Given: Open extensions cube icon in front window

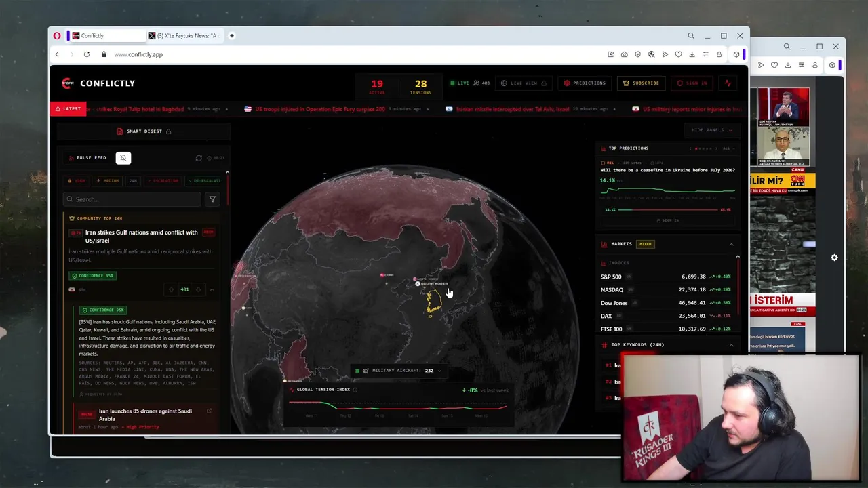Looking at the screenshot, I should (736, 54).
